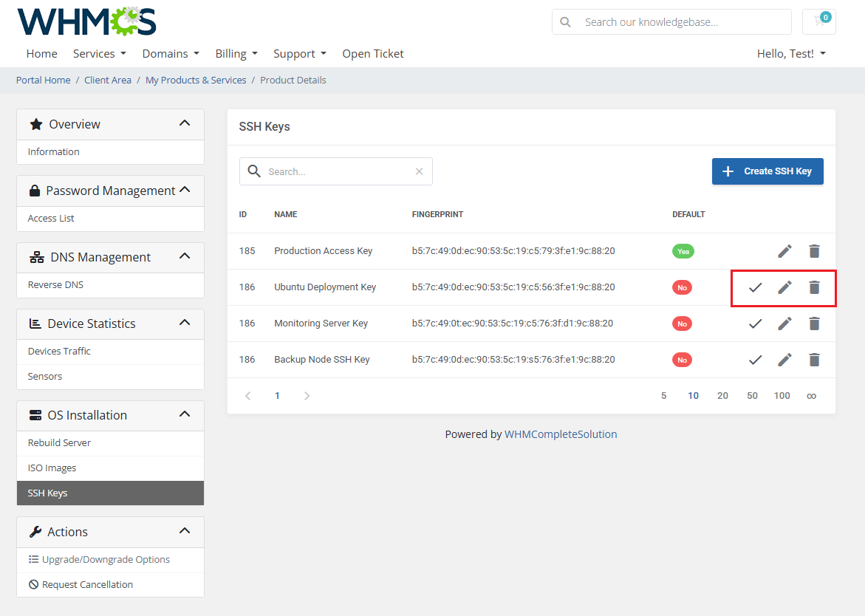Click the Production Access Key name
The height and width of the screenshot is (616, 865).
[x=324, y=251]
